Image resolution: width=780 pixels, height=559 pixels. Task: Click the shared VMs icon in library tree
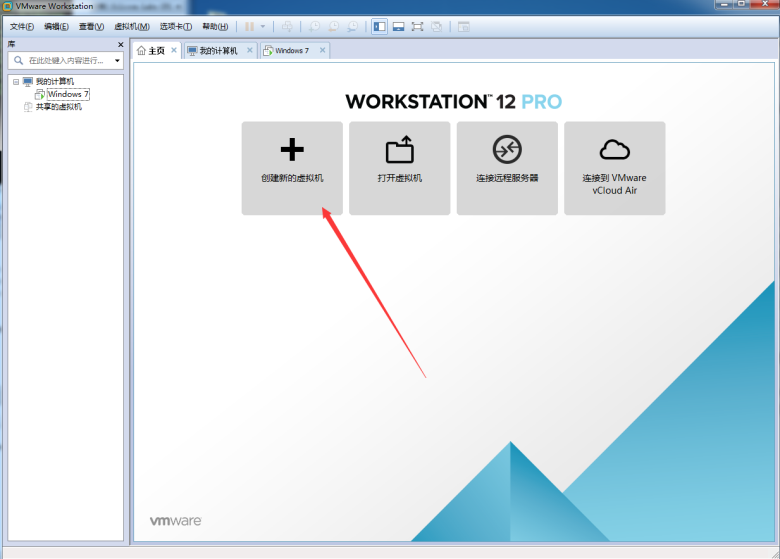tap(28, 107)
